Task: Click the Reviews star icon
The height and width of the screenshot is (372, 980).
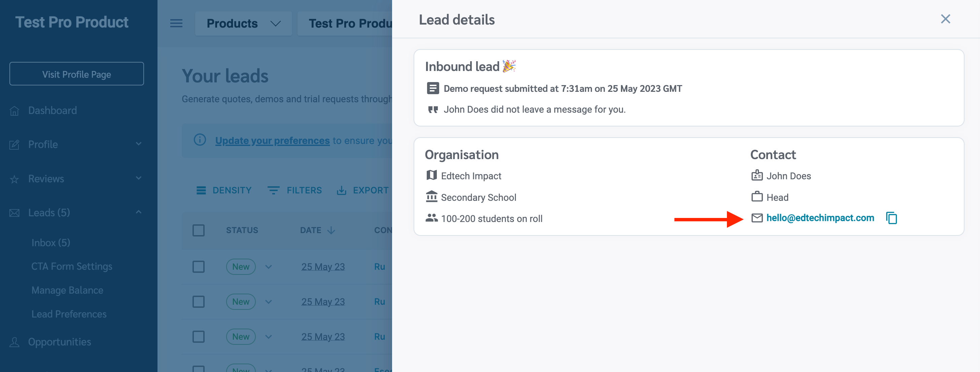Action: tap(14, 179)
